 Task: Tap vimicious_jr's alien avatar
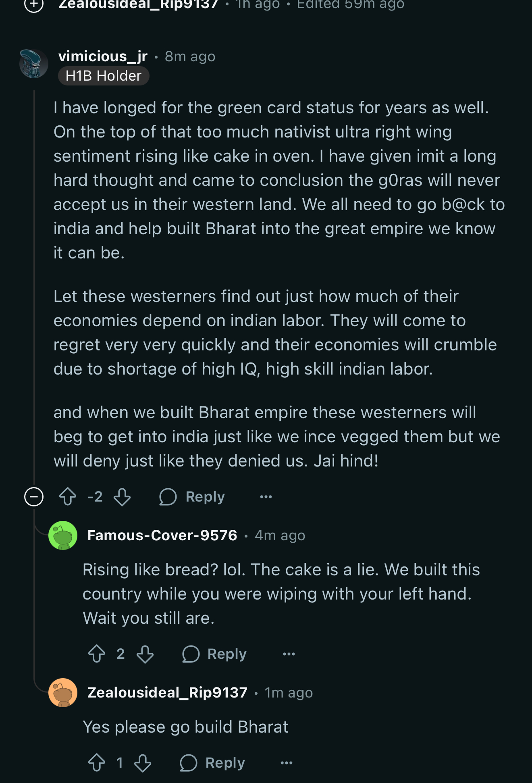click(x=34, y=64)
